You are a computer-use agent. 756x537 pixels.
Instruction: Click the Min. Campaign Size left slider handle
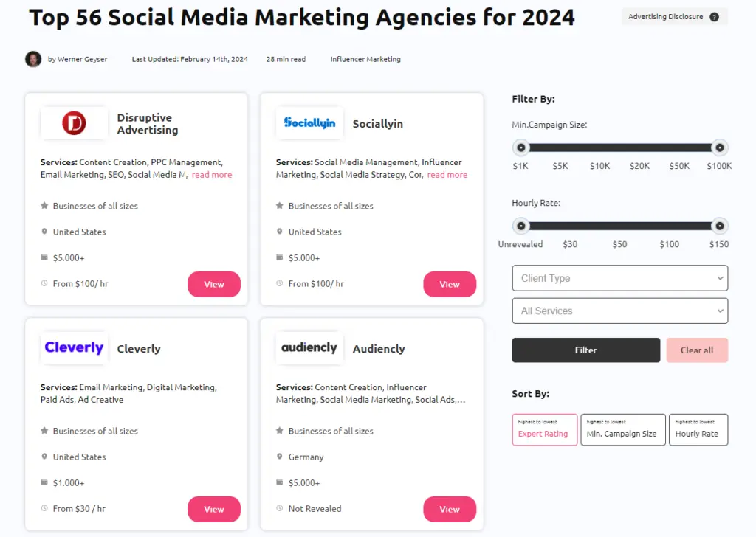click(521, 148)
